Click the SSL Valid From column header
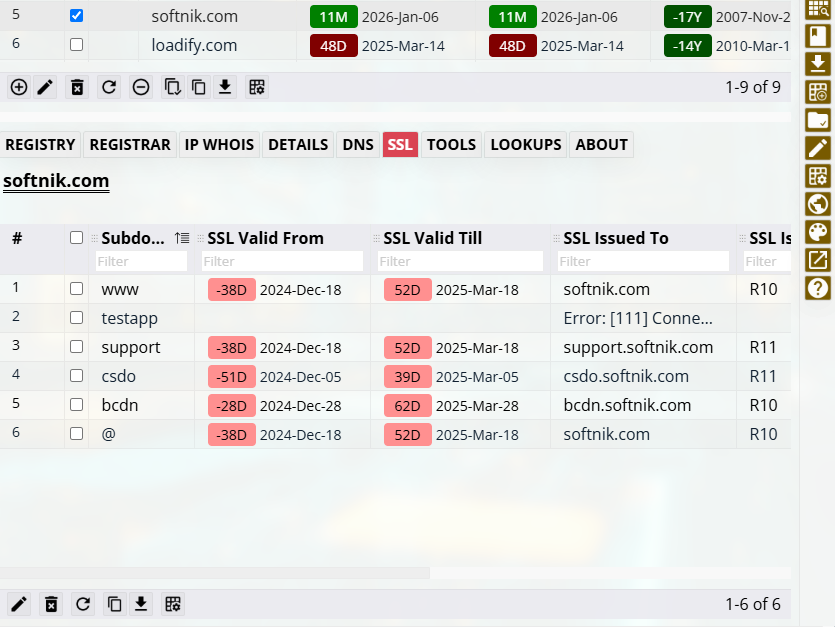This screenshot has width=835, height=627. click(265, 238)
